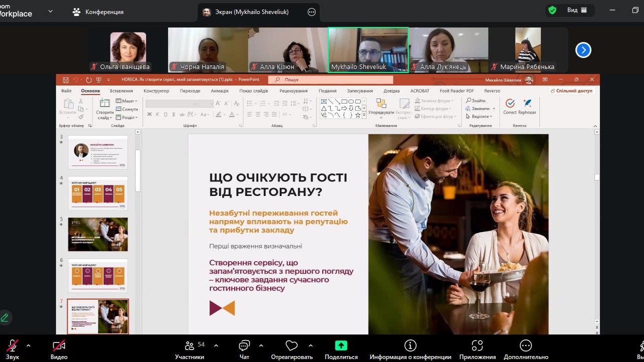
Task: Expand audio options arrow beside Звук
Action: coord(29,345)
